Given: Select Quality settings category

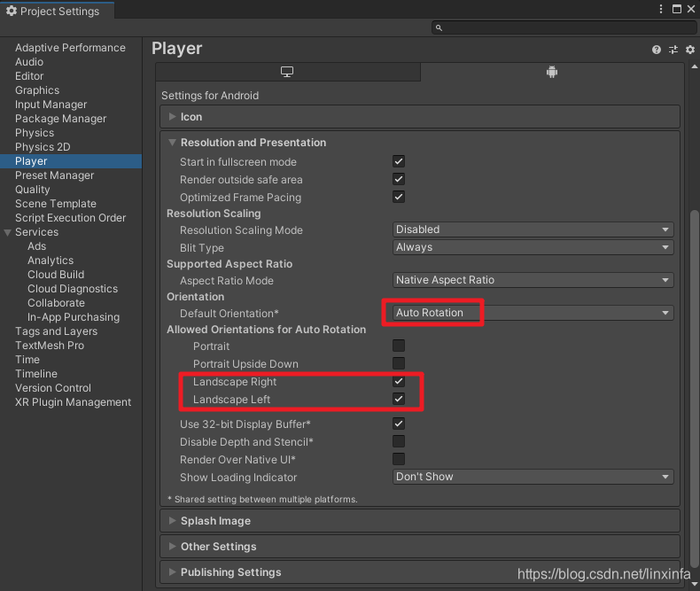Looking at the screenshot, I should pyautogui.click(x=32, y=190).
